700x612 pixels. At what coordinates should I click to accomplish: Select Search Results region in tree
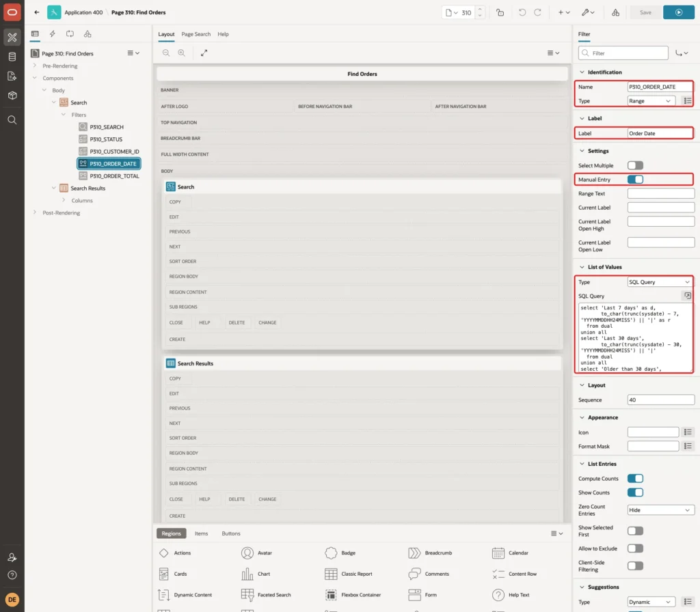pos(87,189)
